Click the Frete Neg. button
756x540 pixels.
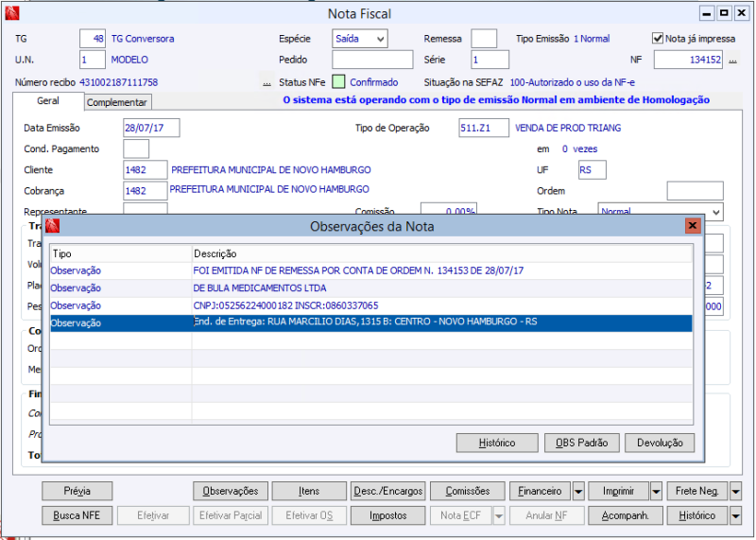point(697,491)
